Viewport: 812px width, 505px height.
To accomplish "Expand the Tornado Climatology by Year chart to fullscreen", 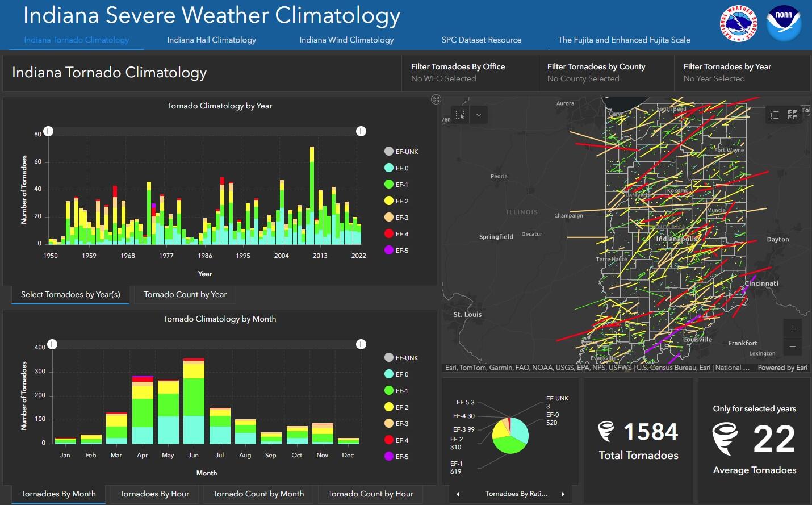I will [x=436, y=99].
